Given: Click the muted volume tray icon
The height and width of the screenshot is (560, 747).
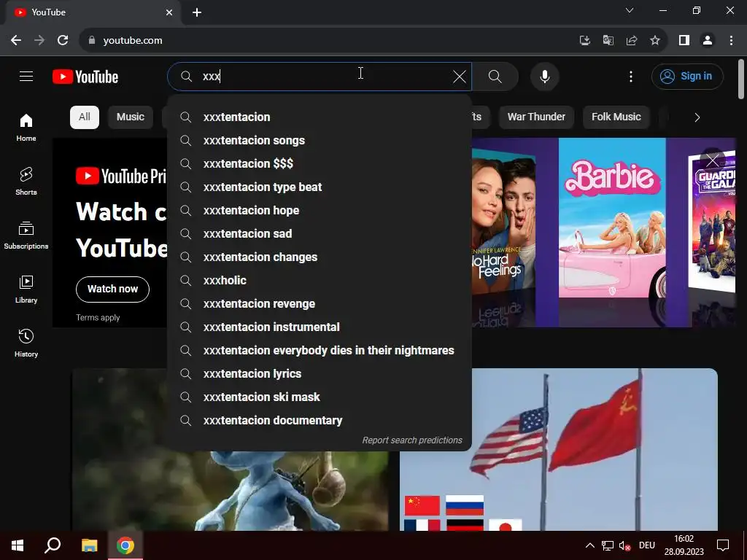Looking at the screenshot, I should pos(624,545).
